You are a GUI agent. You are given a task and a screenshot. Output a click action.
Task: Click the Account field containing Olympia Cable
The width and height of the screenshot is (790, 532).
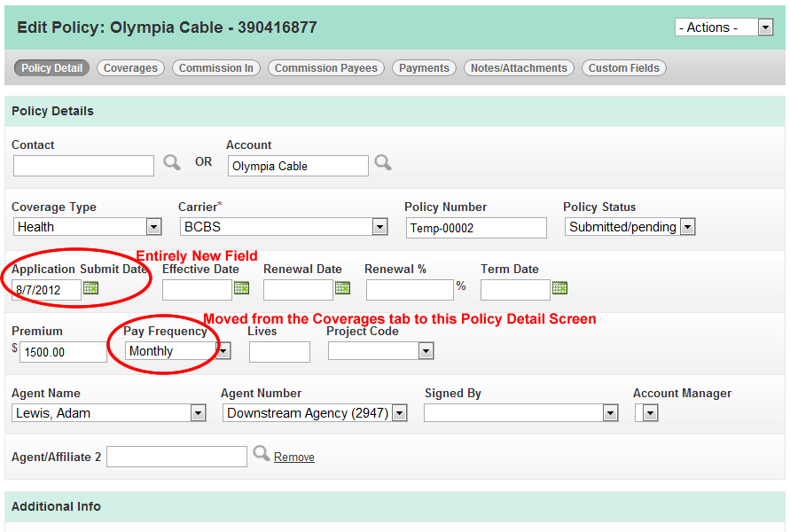pyautogui.click(x=298, y=166)
